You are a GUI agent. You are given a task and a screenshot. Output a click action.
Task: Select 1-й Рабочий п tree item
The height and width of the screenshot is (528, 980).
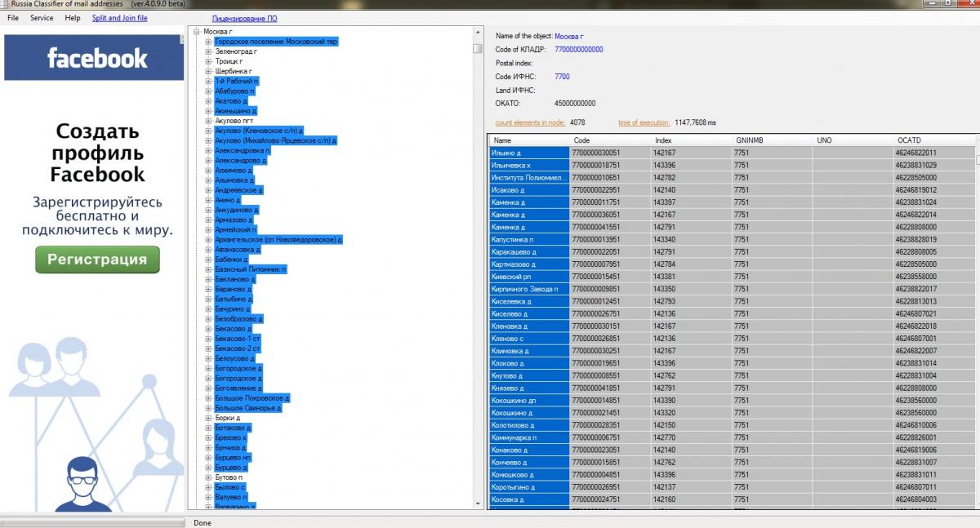(x=237, y=82)
